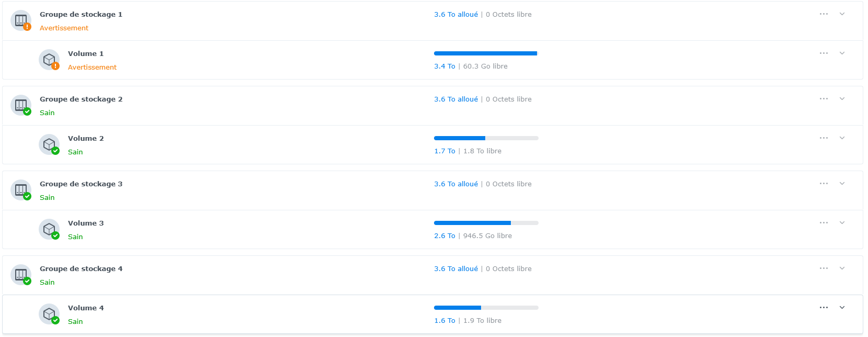Image resolution: width=868 pixels, height=337 pixels.
Task: Expand Volume 4 details chevron
Action: tap(842, 308)
